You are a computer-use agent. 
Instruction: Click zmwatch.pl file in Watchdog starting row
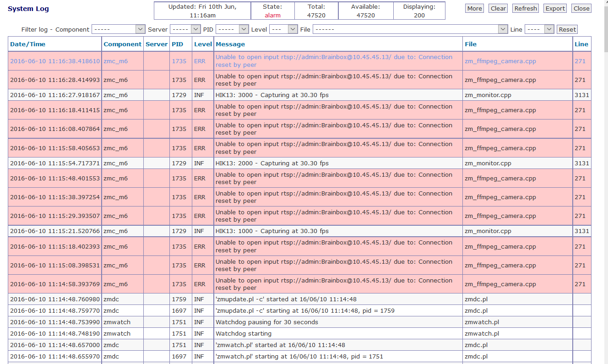click(482, 334)
